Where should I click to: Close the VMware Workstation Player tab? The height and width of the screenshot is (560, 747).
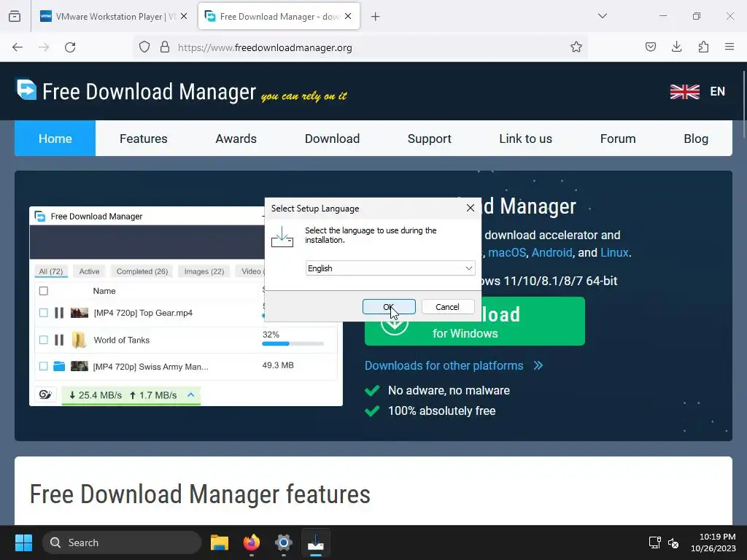(x=184, y=16)
